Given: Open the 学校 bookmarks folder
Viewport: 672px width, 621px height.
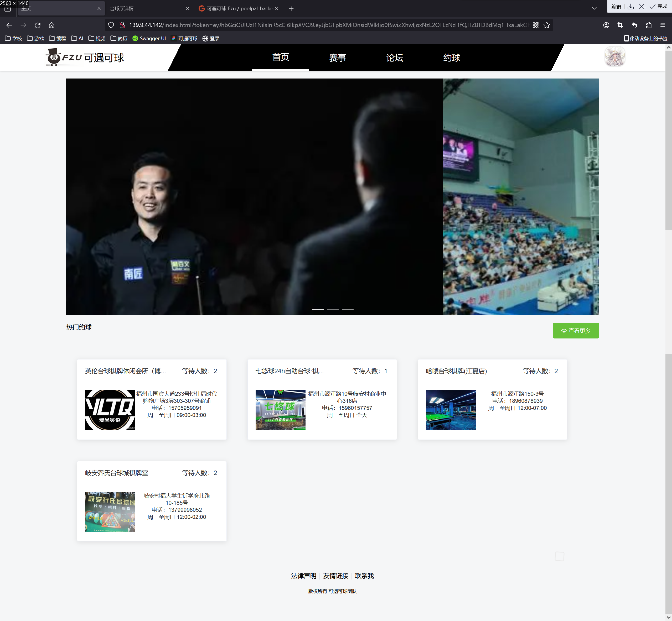Looking at the screenshot, I should (x=13, y=38).
